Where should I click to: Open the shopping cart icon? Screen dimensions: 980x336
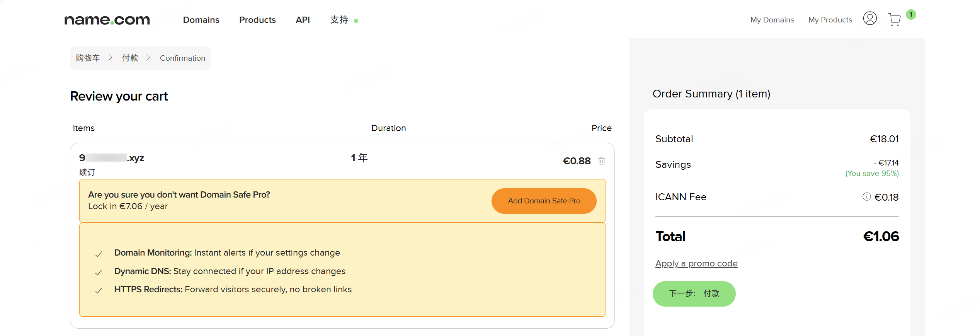pos(894,19)
